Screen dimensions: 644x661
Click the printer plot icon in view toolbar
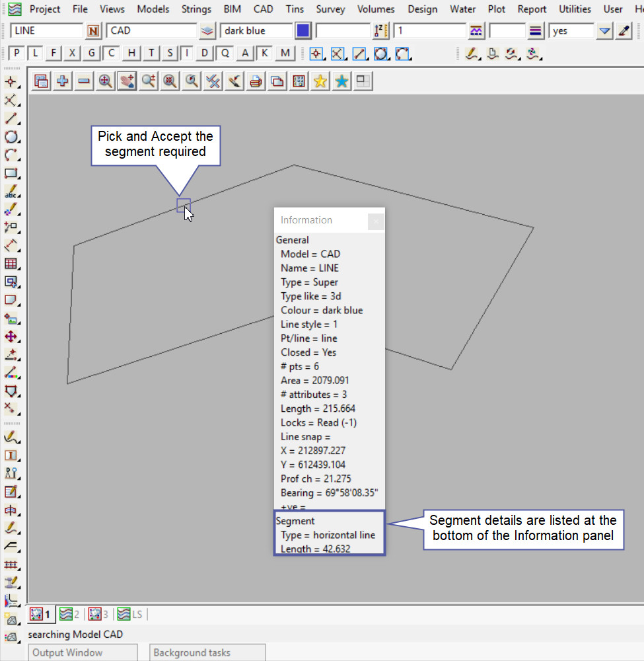pos(256,81)
